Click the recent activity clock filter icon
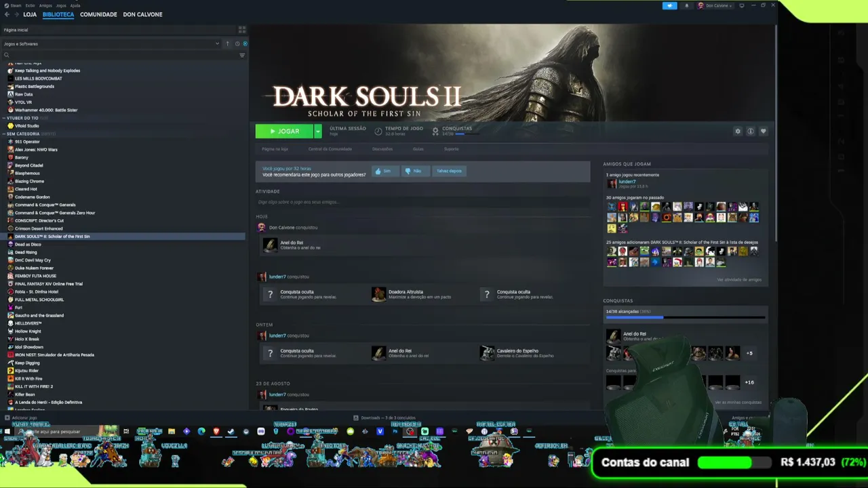Image resolution: width=868 pixels, height=488 pixels. [x=237, y=44]
